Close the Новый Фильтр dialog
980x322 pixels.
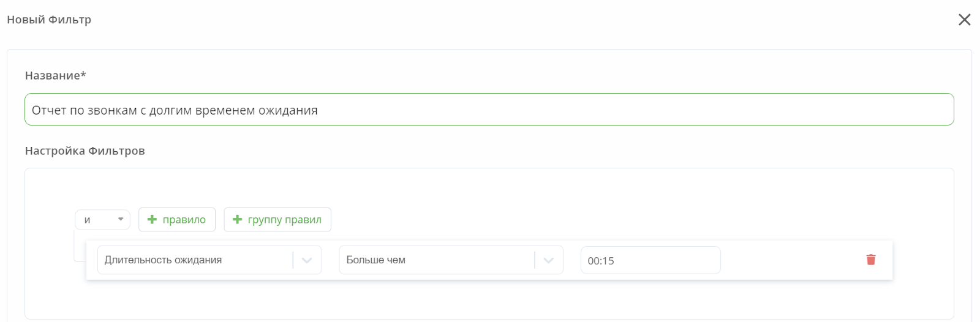coord(965,20)
